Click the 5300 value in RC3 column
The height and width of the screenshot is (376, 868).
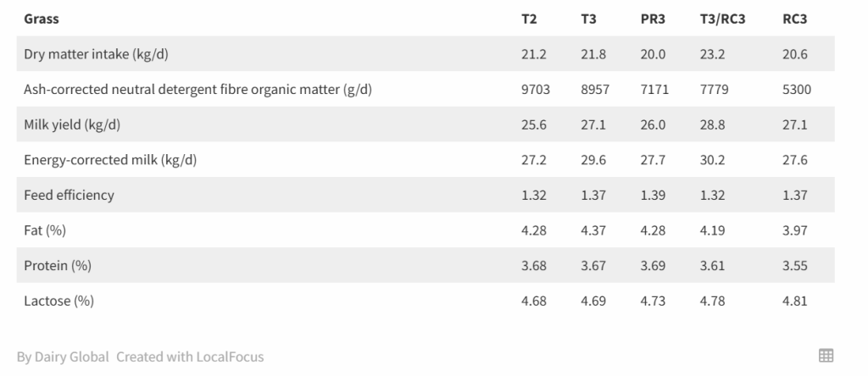click(x=797, y=89)
